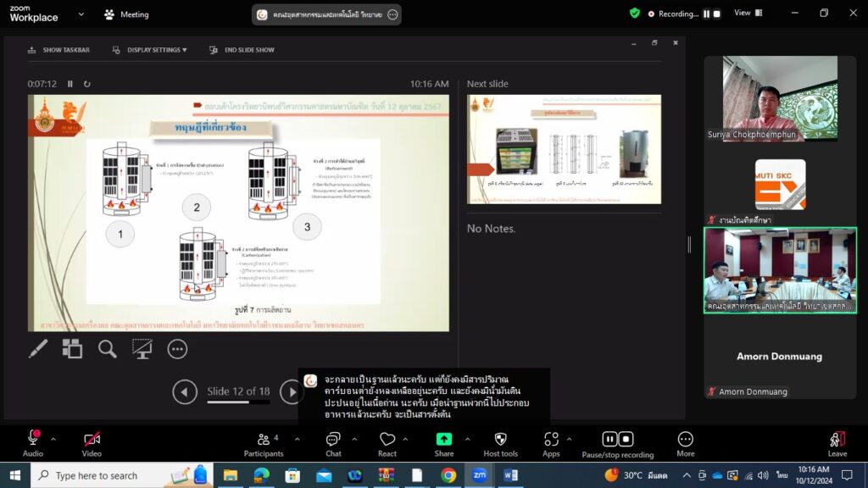Open the Chat panel
868x488 pixels.
point(333,443)
